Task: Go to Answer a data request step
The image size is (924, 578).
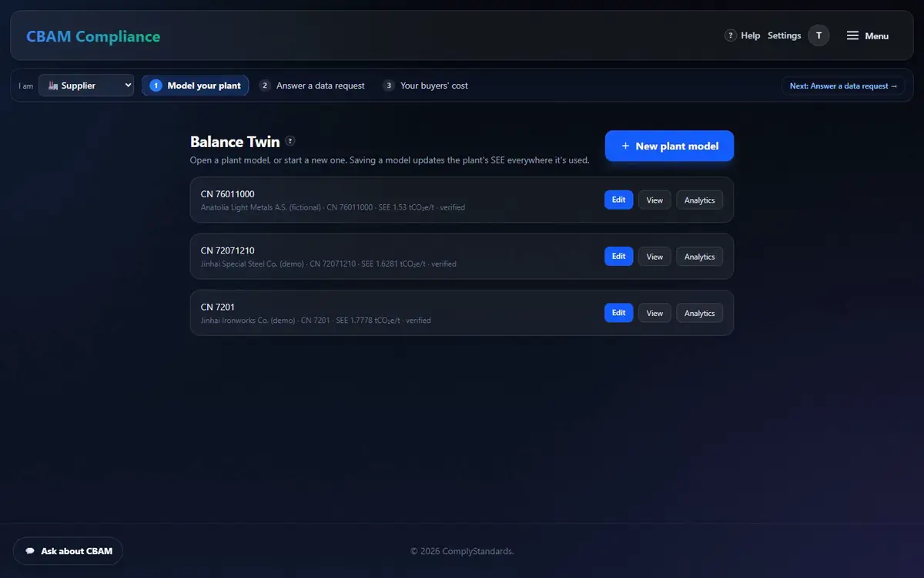Action: click(x=312, y=86)
